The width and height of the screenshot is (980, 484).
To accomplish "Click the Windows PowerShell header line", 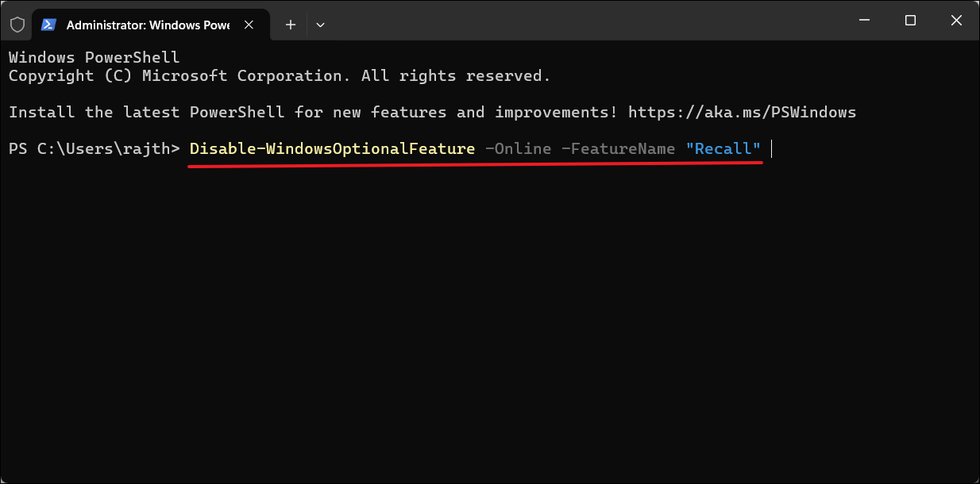I will pyautogui.click(x=94, y=57).
